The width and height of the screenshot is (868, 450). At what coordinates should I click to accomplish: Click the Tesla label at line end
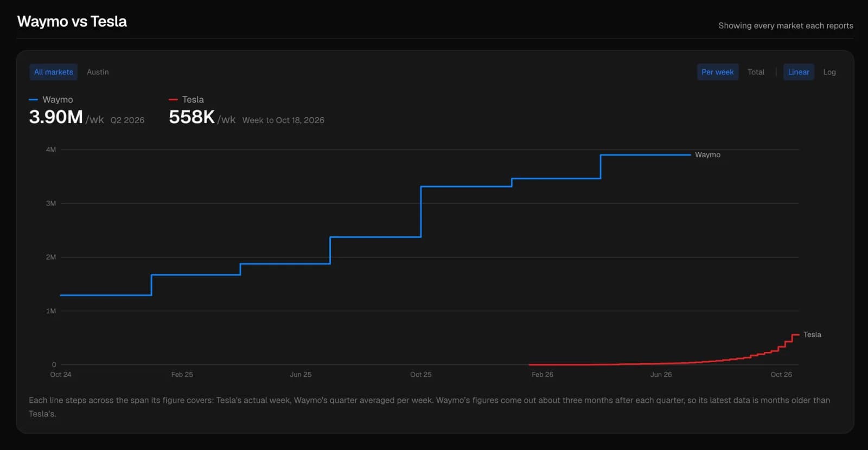812,335
